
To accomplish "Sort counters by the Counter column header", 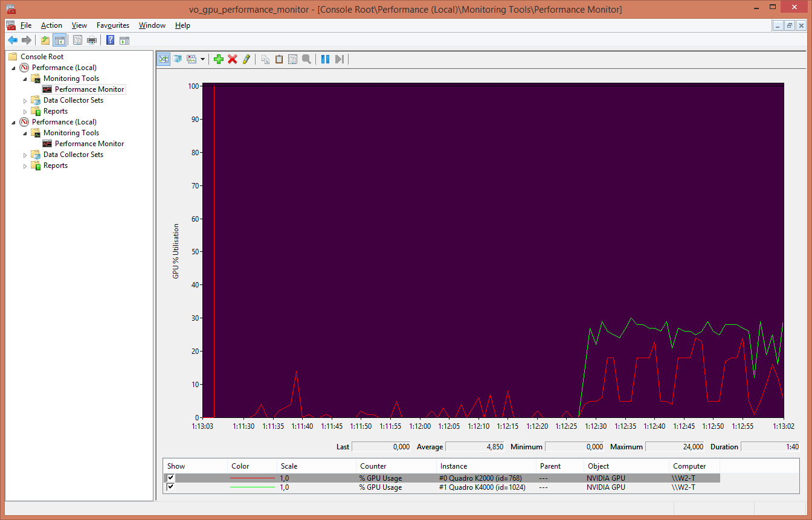I will 396,466.
